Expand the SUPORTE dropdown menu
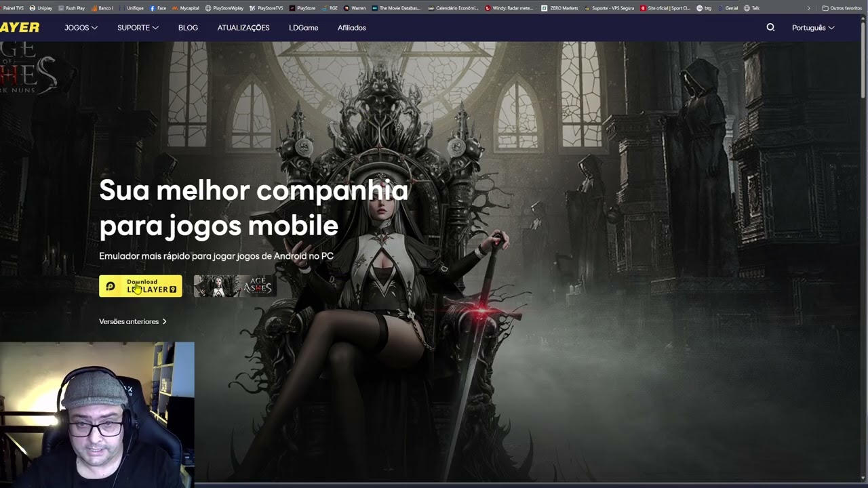The width and height of the screenshot is (868, 488). click(138, 28)
